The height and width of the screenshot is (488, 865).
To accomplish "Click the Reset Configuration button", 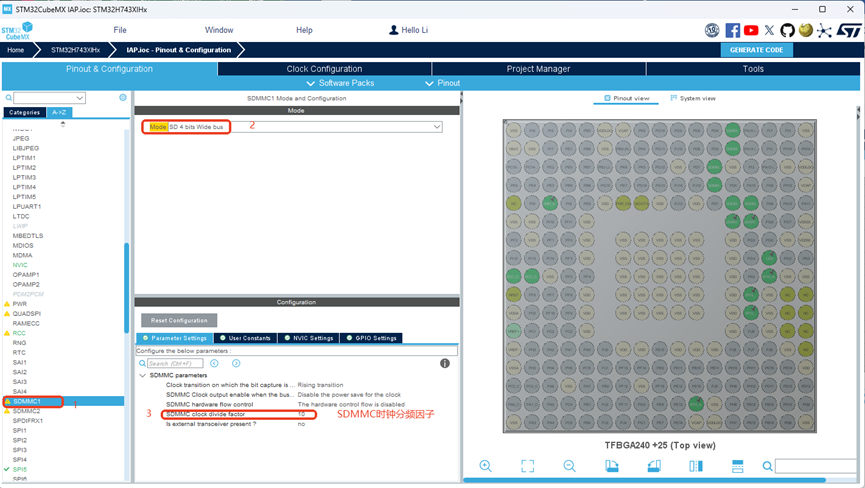I will pos(179,320).
